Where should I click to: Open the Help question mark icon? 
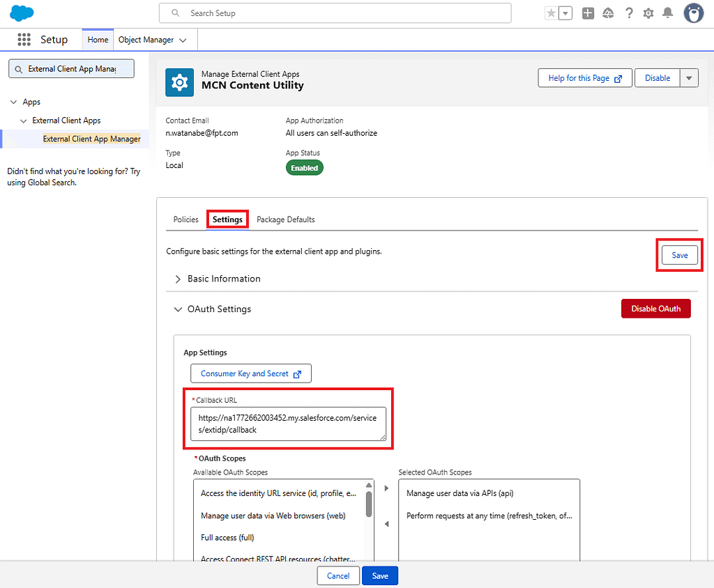[x=629, y=13]
